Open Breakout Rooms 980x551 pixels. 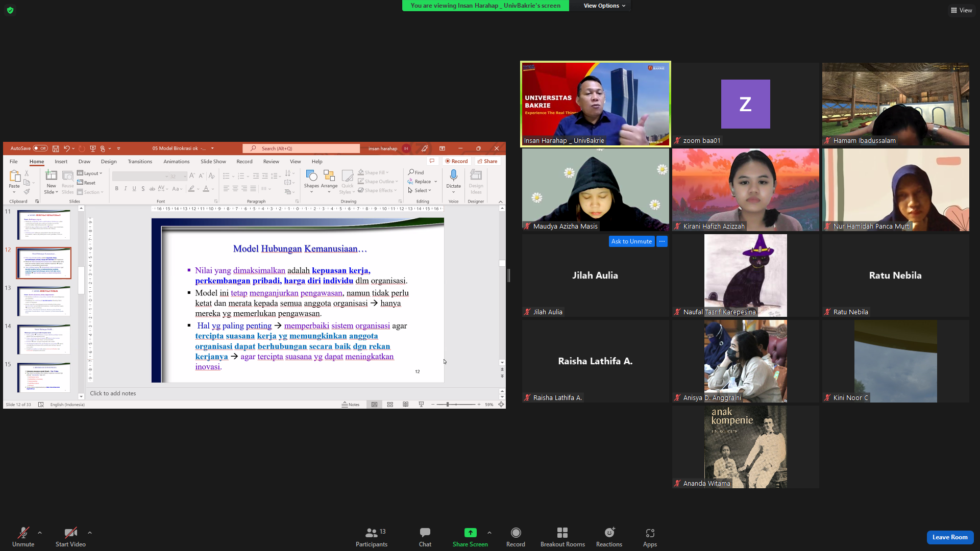tap(562, 537)
